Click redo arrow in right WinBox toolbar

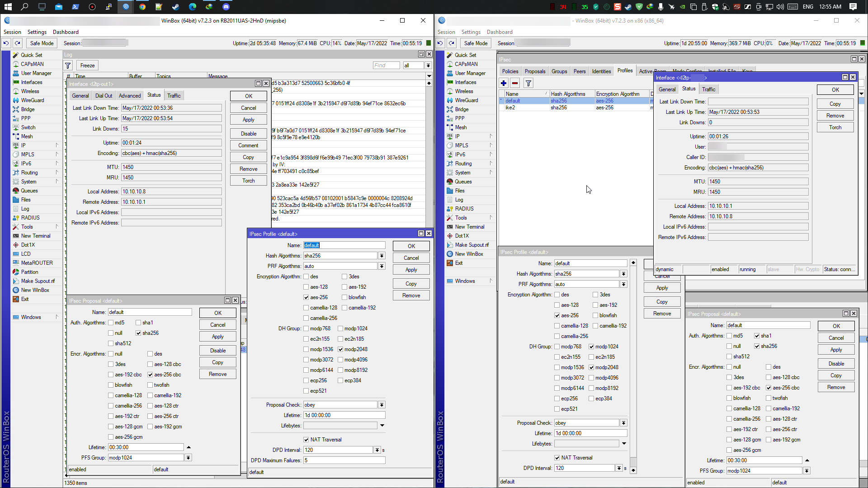pyautogui.click(x=452, y=43)
